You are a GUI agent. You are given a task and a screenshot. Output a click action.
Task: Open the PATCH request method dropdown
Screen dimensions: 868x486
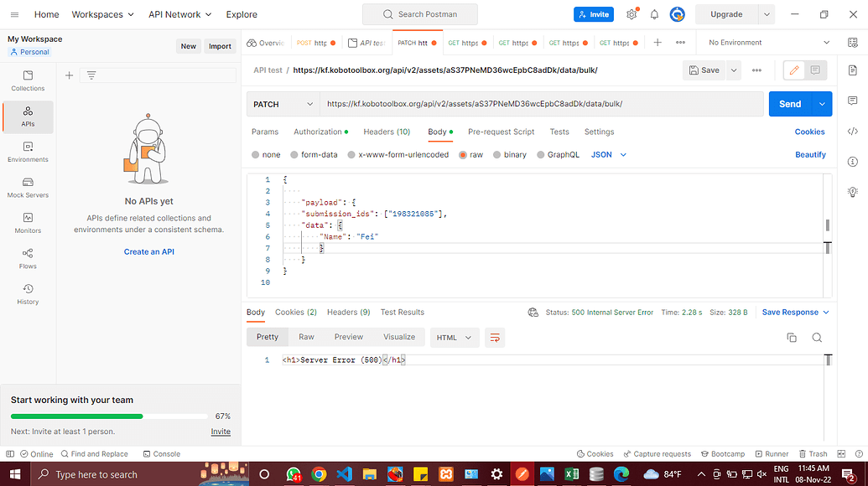click(x=283, y=103)
